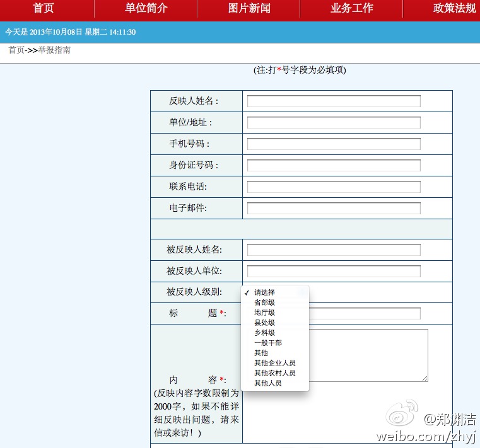Select 其他企业人员 in the level dropdown
Viewport: 480px width, 448px height.
click(275, 363)
